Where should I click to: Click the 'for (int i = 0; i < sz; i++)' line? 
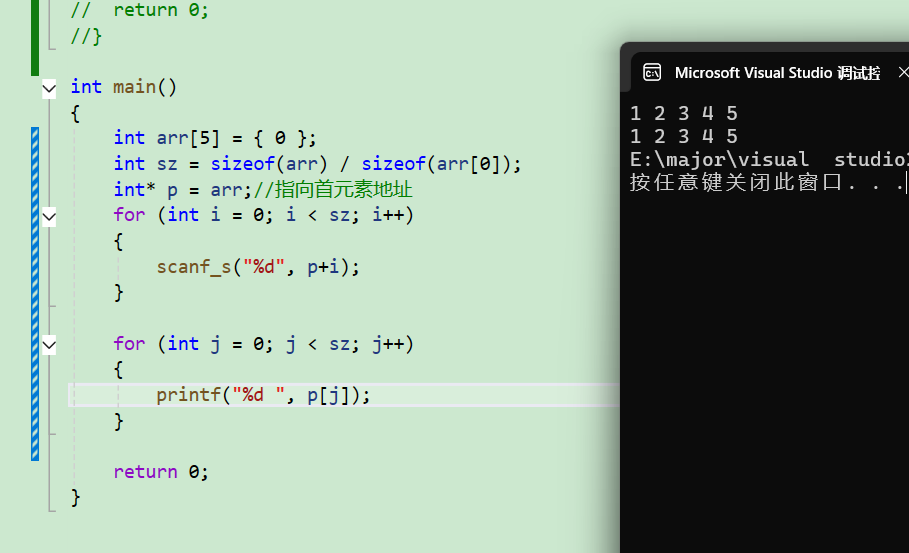pos(264,215)
